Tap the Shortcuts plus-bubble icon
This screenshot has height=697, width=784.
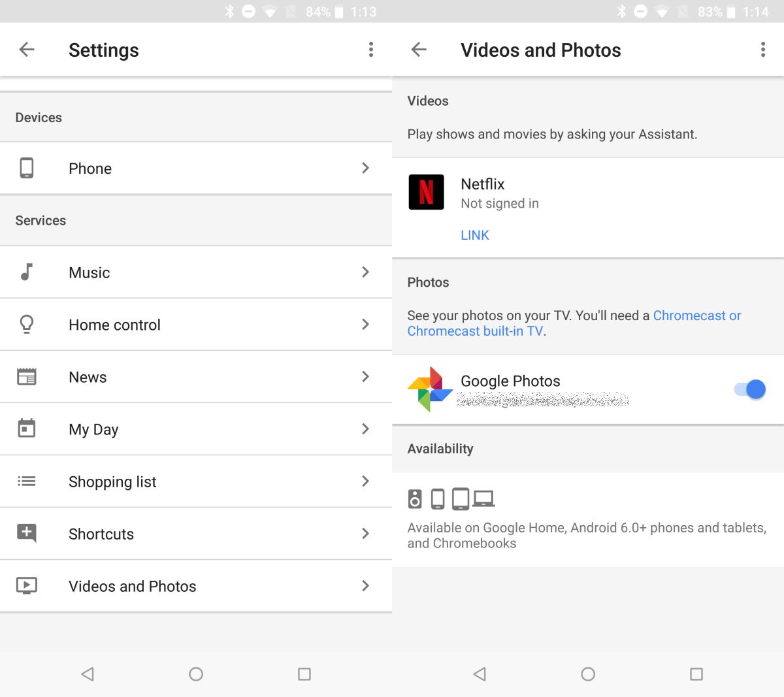point(27,533)
